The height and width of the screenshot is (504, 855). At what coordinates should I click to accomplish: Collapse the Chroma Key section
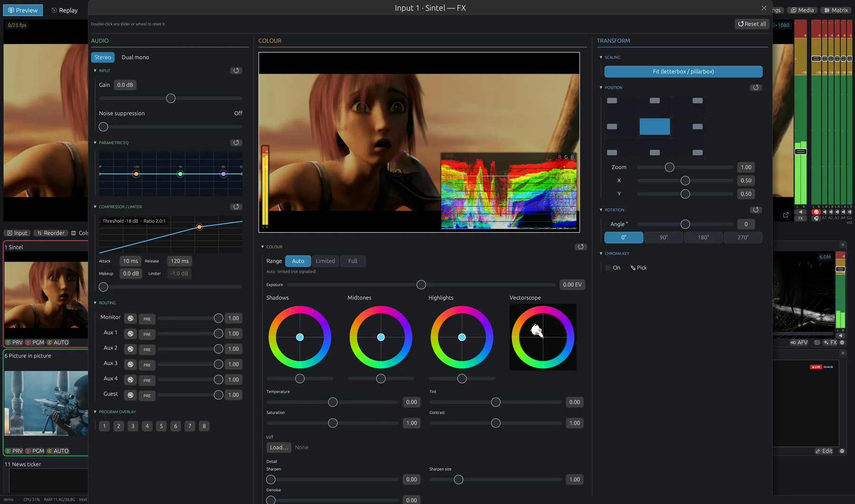click(x=601, y=253)
